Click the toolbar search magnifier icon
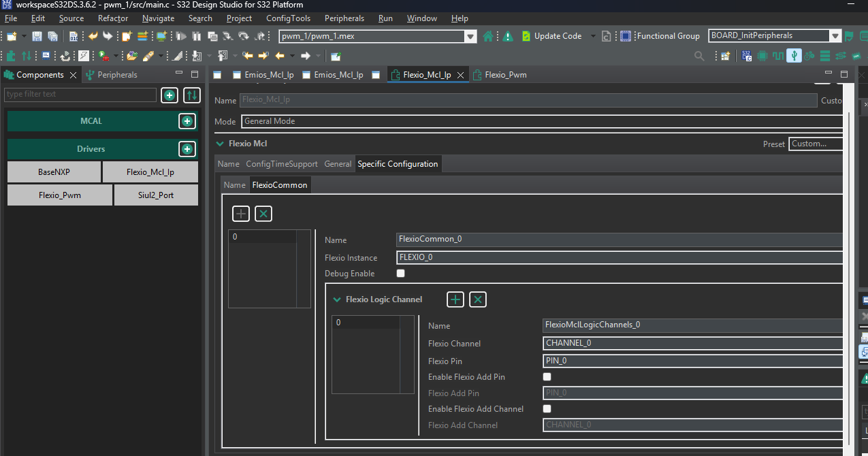 (x=699, y=56)
